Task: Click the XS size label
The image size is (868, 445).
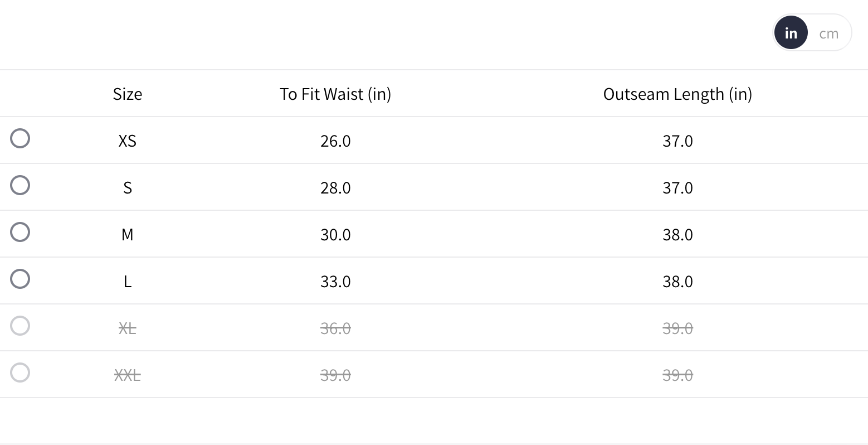Action: pyautogui.click(x=128, y=141)
